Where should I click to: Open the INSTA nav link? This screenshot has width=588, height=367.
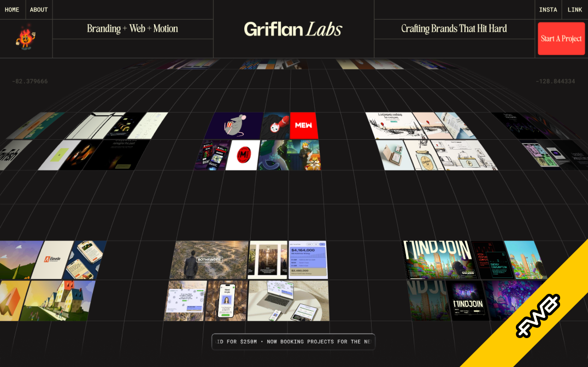[548, 10]
